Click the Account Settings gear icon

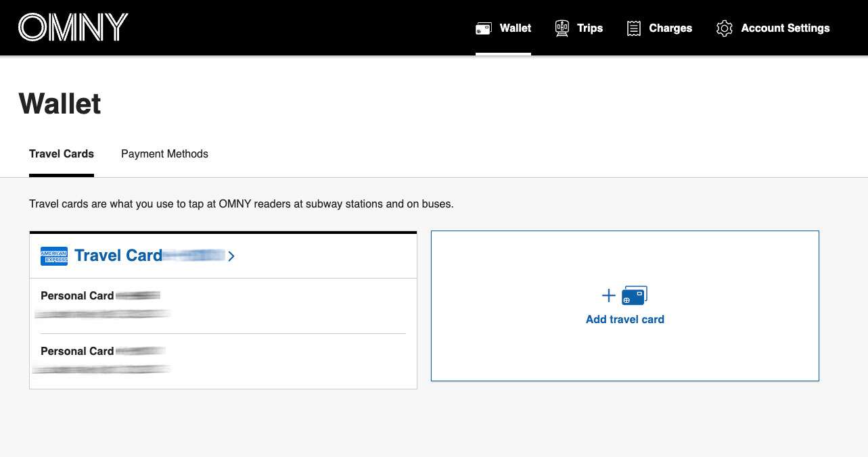(725, 28)
